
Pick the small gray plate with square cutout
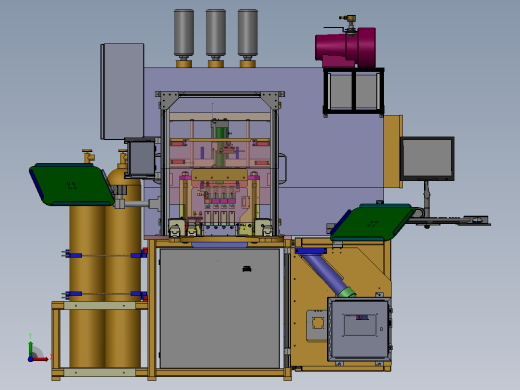click(317, 325)
